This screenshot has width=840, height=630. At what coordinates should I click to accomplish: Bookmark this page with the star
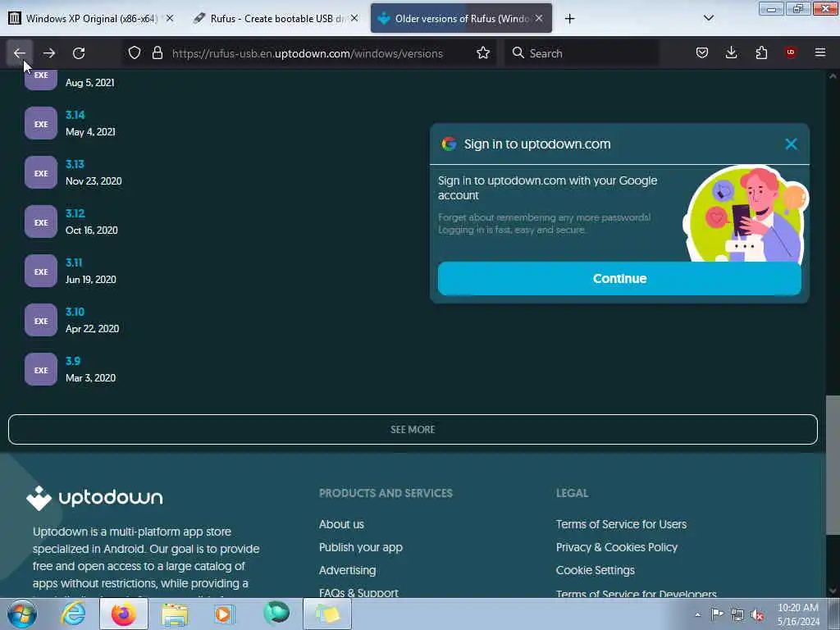coord(483,53)
